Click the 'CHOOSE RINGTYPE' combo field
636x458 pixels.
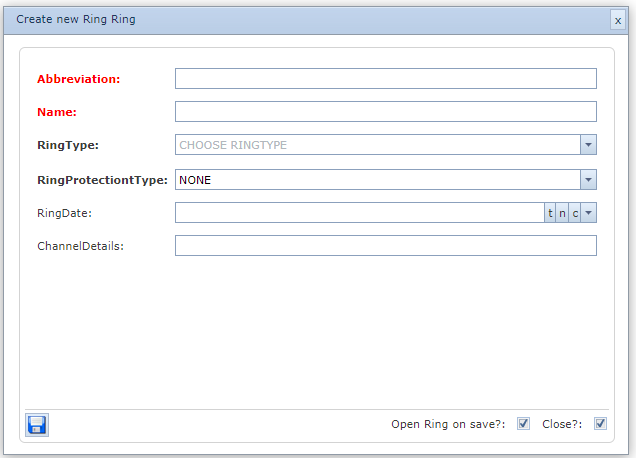coord(377,145)
